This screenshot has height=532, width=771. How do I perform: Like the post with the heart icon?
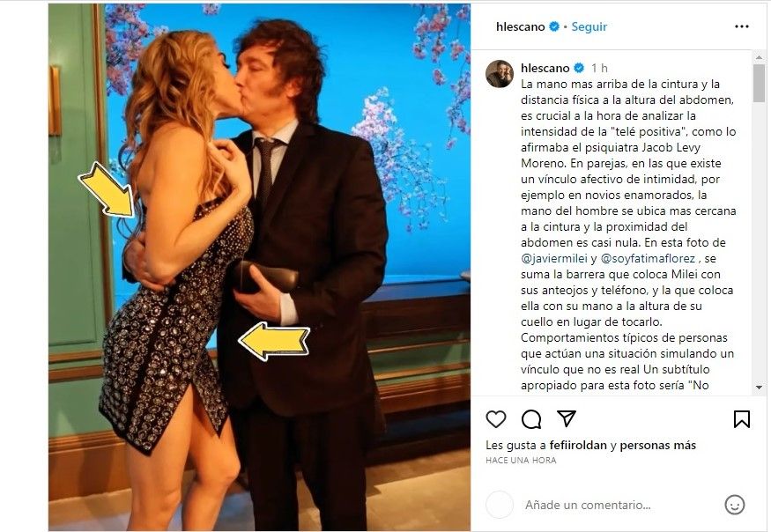[x=495, y=419]
